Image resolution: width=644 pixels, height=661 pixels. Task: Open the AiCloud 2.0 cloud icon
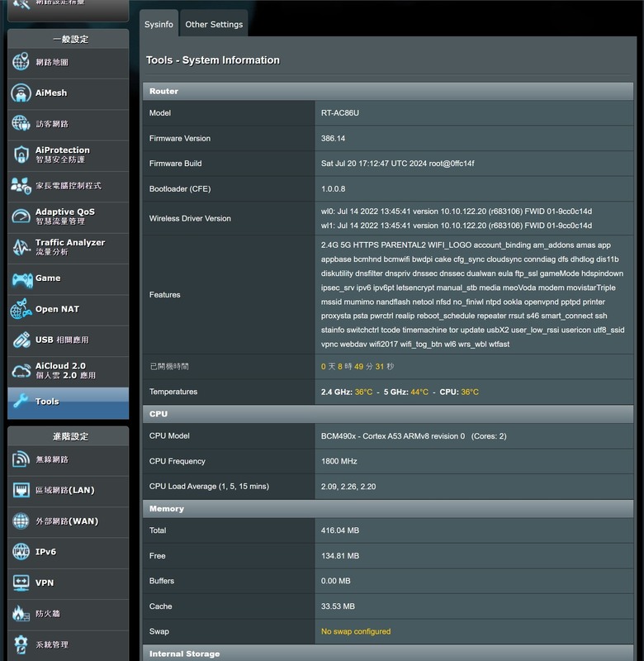click(x=21, y=371)
